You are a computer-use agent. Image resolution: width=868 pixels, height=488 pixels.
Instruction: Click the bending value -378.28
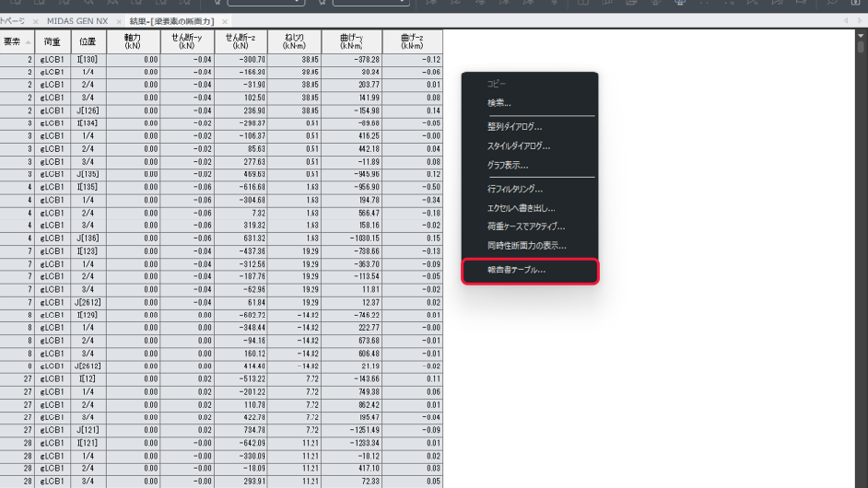click(352, 59)
